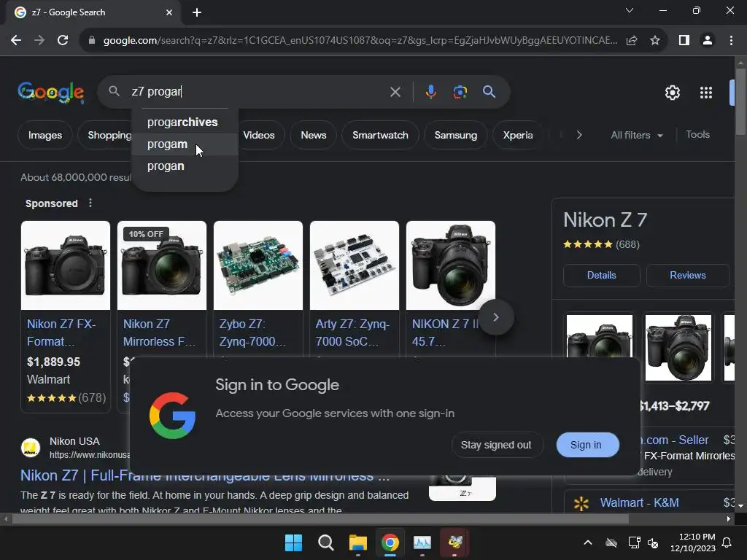This screenshot has height=560, width=747.
Task: Show more filter chips with right chevron
Action: (578, 135)
